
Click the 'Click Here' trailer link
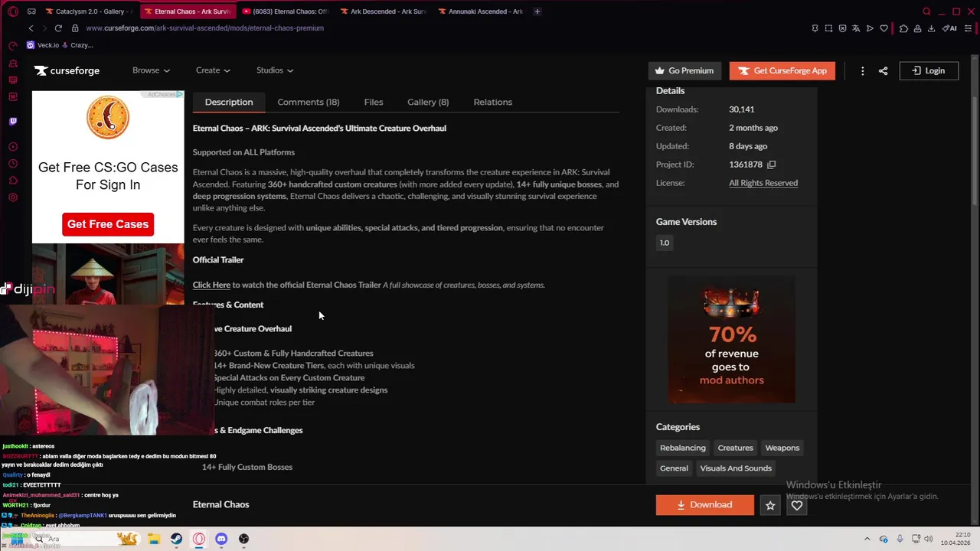[211, 285]
